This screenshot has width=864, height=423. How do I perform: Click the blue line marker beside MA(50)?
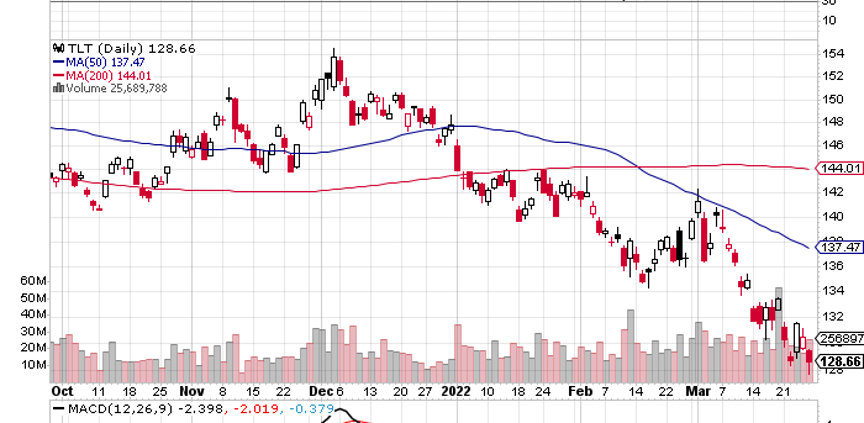click(x=57, y=62)
